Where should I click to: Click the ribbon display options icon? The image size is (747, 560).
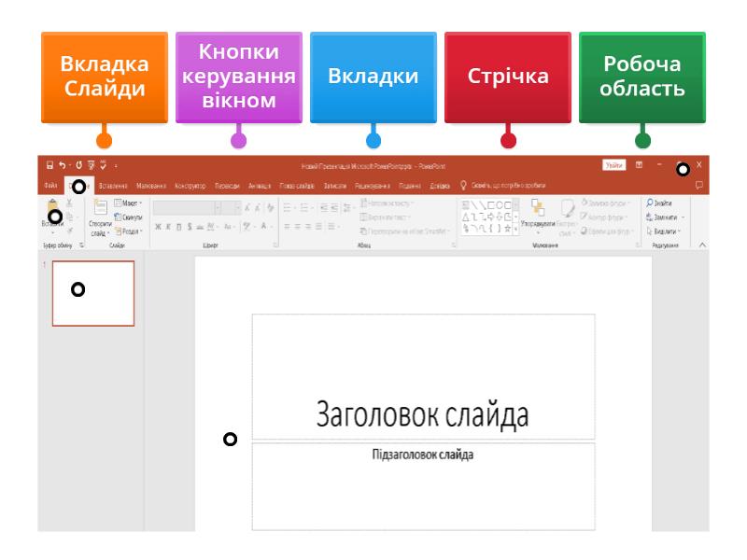coord(640,164)
